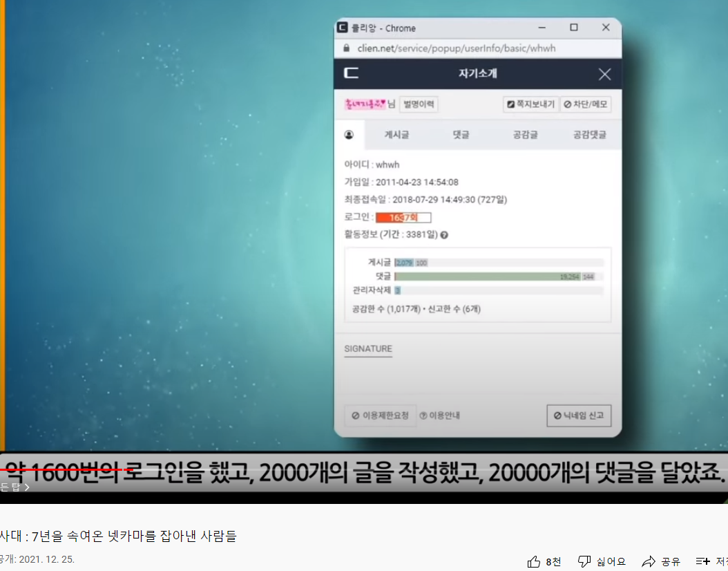Switch to the 공감댓글 tab

589,135
